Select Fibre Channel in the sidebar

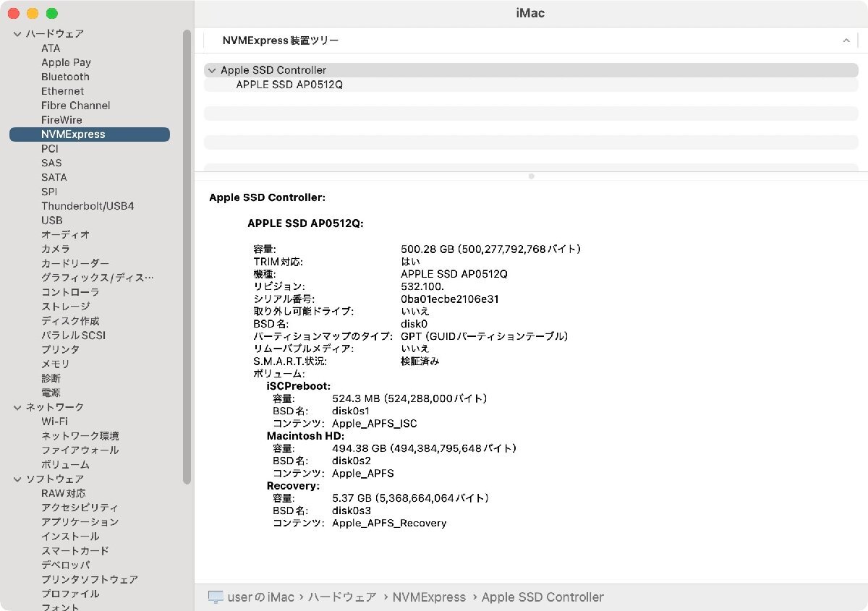[75, 105]
